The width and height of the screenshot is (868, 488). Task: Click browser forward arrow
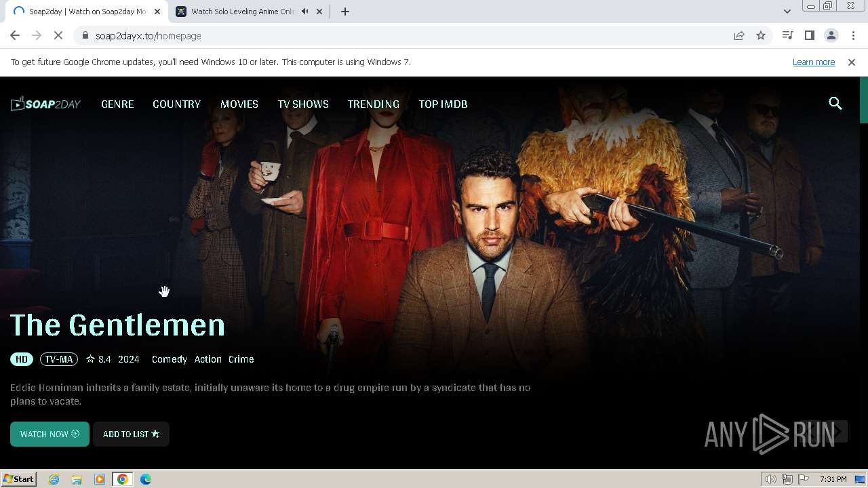click(37, 35)
